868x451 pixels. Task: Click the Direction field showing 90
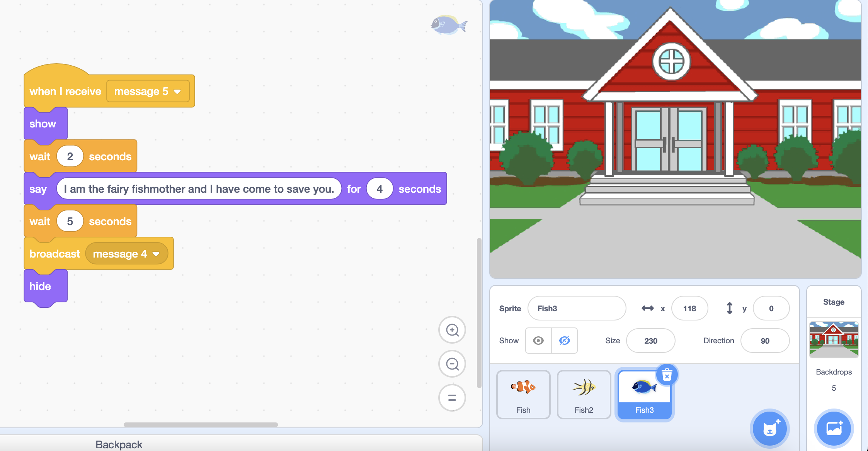pyautogui.click(x=764, y=341)
